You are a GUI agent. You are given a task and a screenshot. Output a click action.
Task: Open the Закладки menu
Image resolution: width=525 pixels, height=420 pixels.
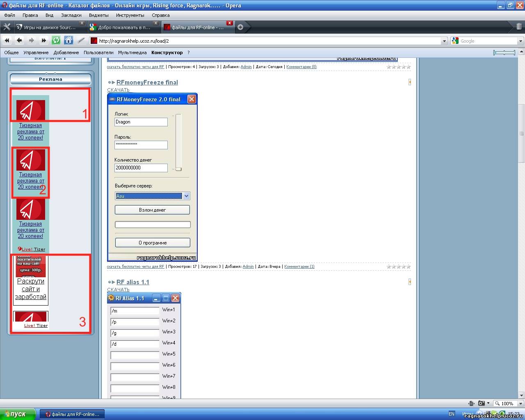point(71,15)
